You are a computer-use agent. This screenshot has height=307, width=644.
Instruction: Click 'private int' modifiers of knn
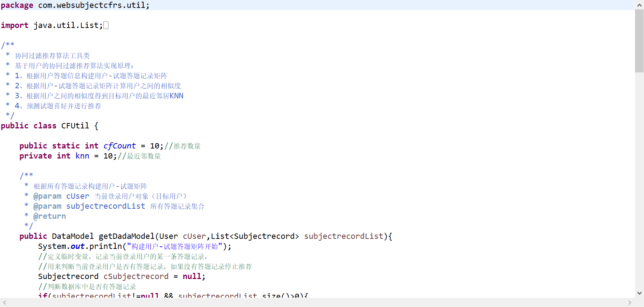[x=45, y=156]
